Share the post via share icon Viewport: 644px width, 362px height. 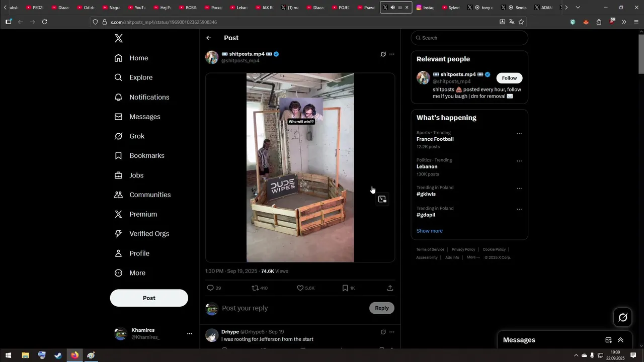[x=390, y=288]
